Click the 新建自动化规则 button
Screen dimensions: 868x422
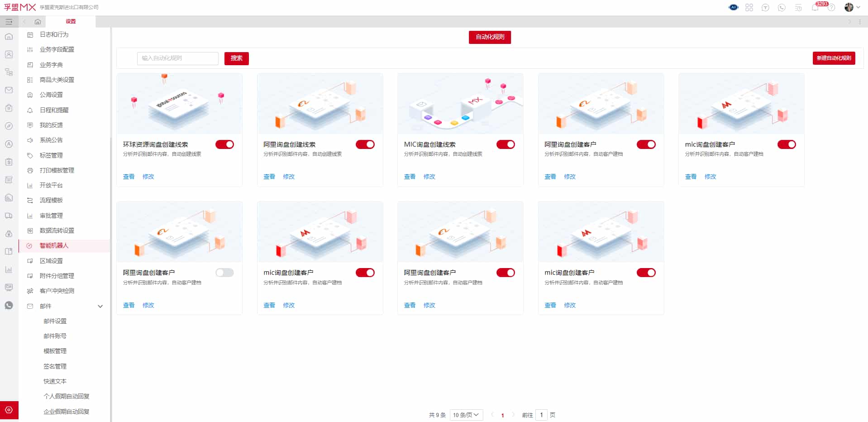coord(834,58)
